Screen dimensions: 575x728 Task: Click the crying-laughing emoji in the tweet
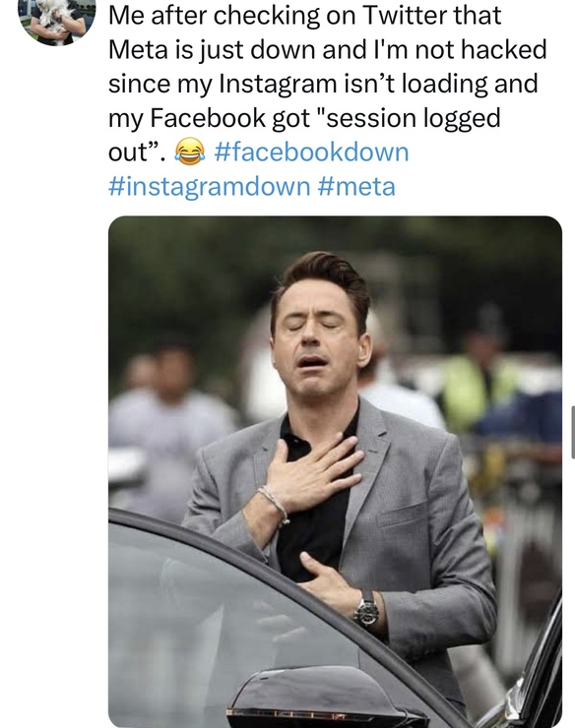click(x=190, y=152)
